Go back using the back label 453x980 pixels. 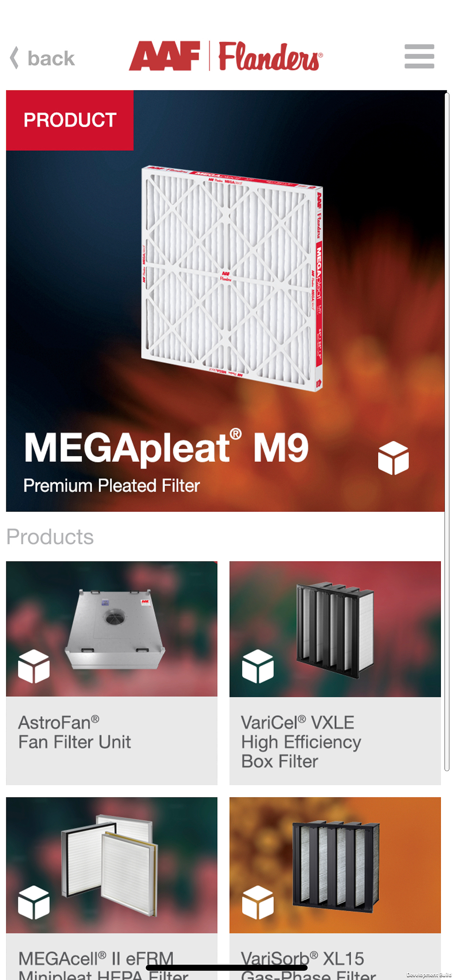coord(51,58)
